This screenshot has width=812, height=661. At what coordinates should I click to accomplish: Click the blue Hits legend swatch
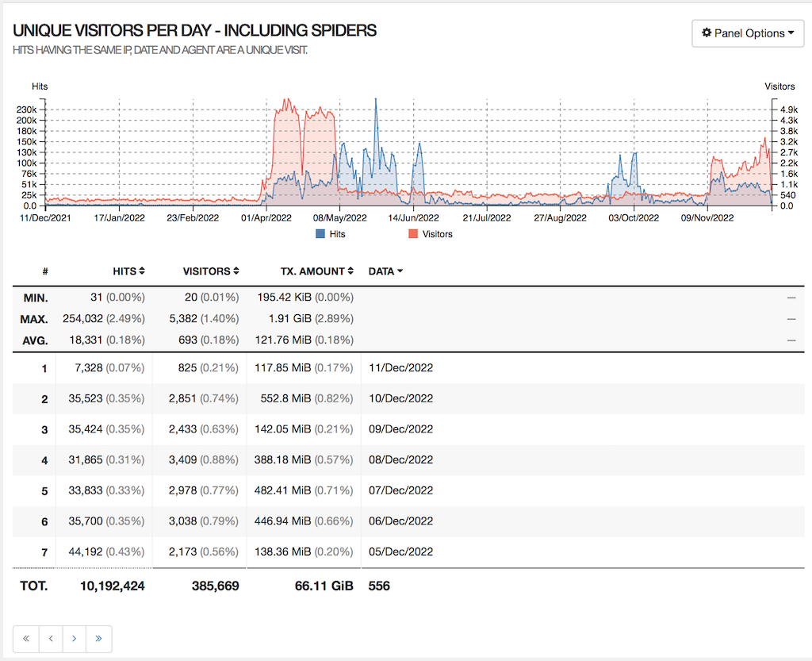(320, 234)
